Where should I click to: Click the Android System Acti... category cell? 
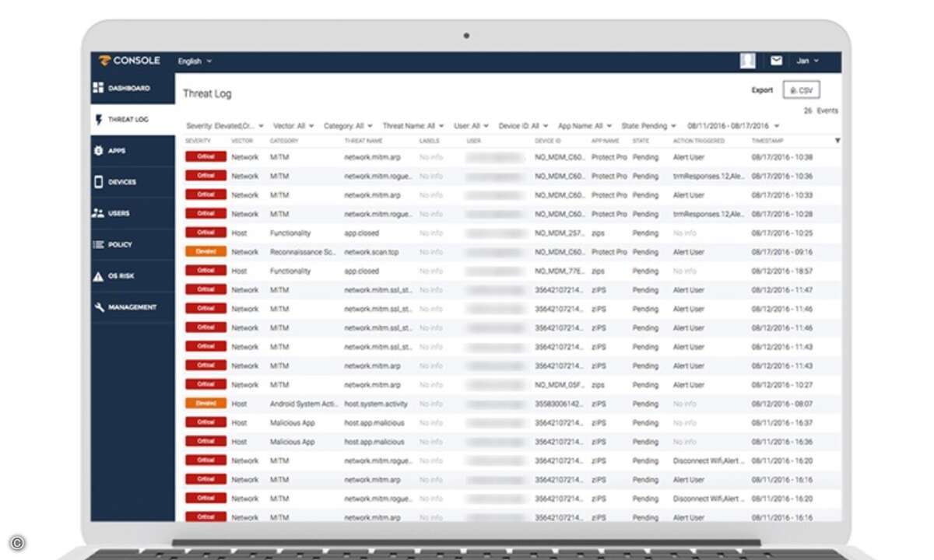(x=303, y=404)
